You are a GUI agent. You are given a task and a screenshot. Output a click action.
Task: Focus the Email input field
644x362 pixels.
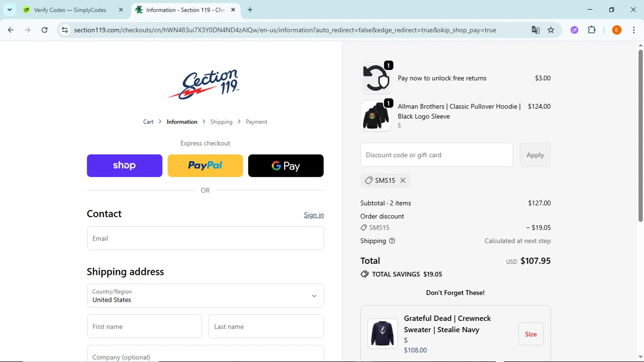[x=205, y=238]
